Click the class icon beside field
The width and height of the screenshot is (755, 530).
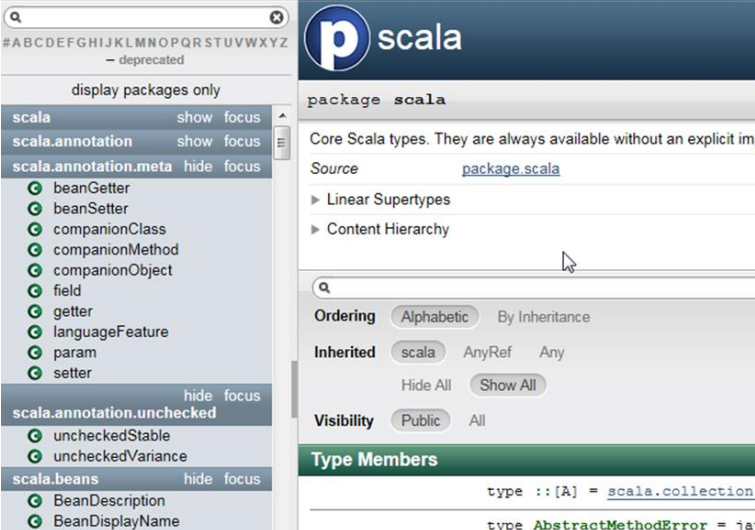click(x=35, y=291)
